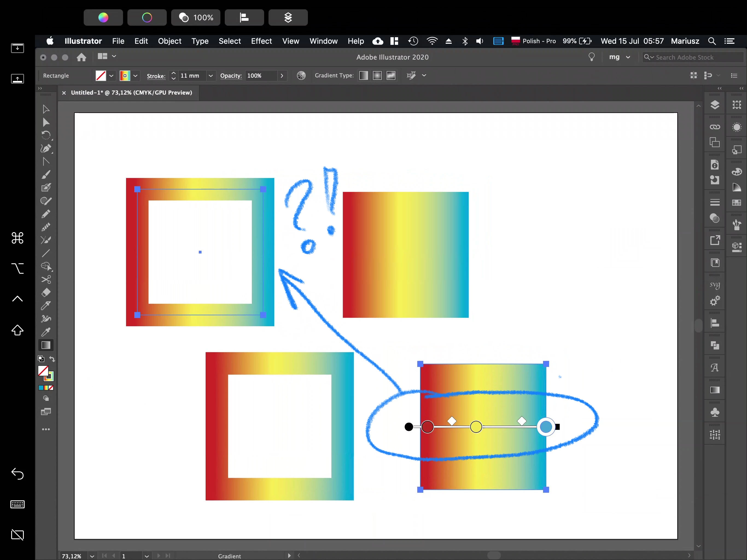Image resolution: width=747 pixels, height=560 pixels.
Task: Open the Layers panel icon
Action: pos(714,105)
